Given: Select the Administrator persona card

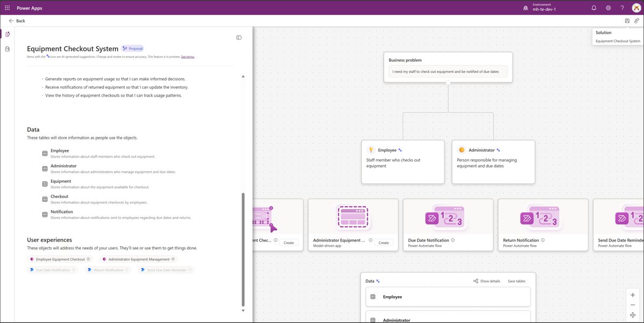Looking at the screenshot, I should (x=493, y=162).
